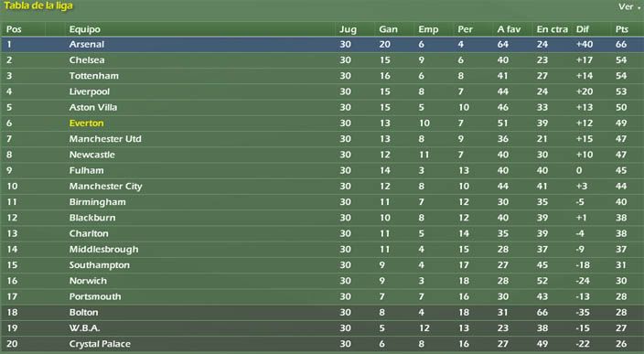Open Manchester Utd team page

point(105,139)
